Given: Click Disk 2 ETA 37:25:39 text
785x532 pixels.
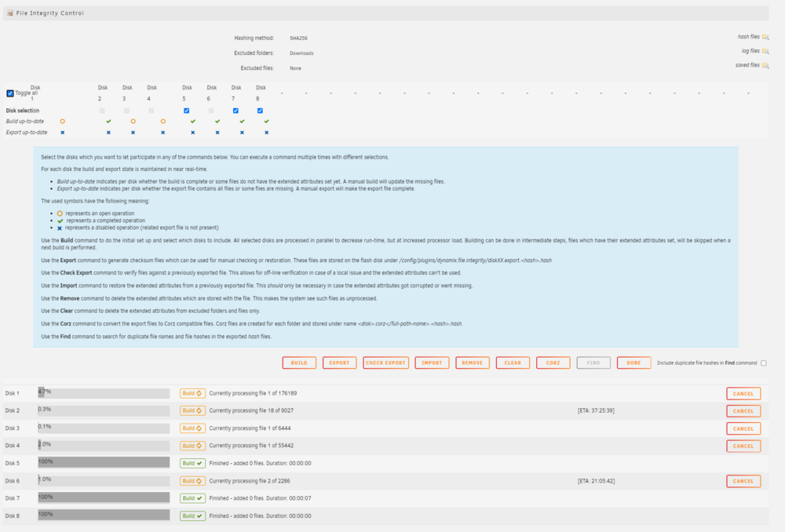Looking at the screenshot, I should (596, 411).
